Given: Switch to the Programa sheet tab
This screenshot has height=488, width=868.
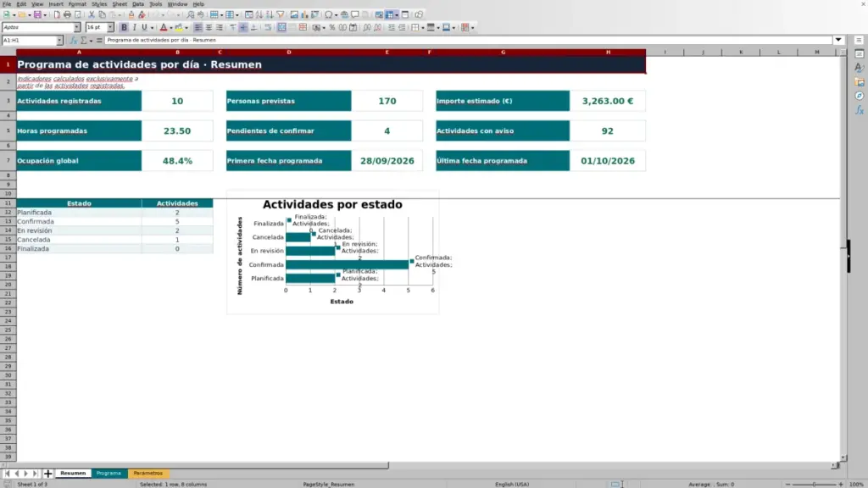Looking at the screenshot, I should [x=108, y=474].
